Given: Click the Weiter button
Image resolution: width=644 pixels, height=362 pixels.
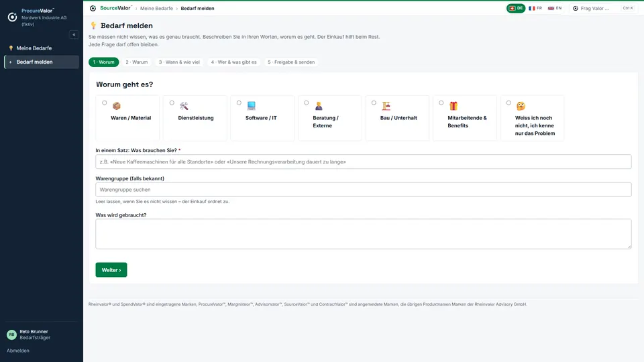Looking at the screenshot, I should [x=111, y=269].
